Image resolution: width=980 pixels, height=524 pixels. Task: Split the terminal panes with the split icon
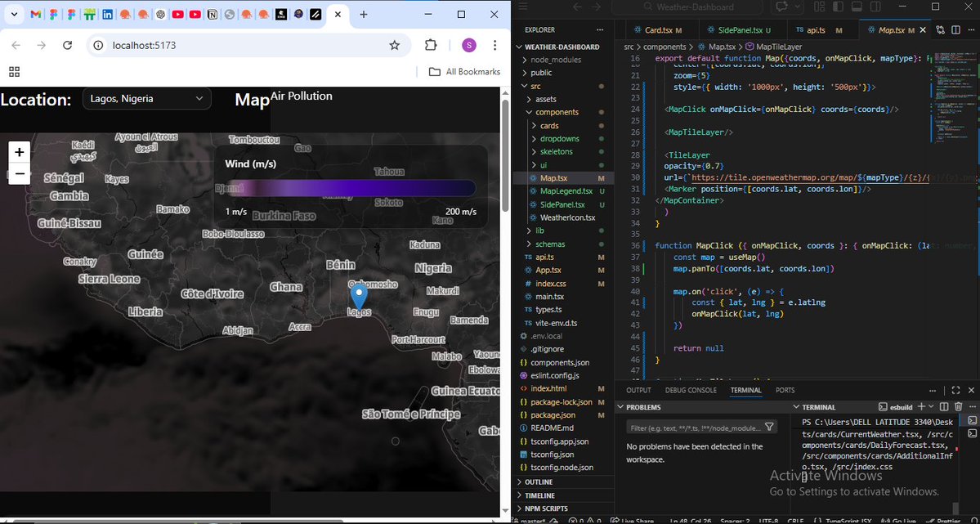[944, 406]
